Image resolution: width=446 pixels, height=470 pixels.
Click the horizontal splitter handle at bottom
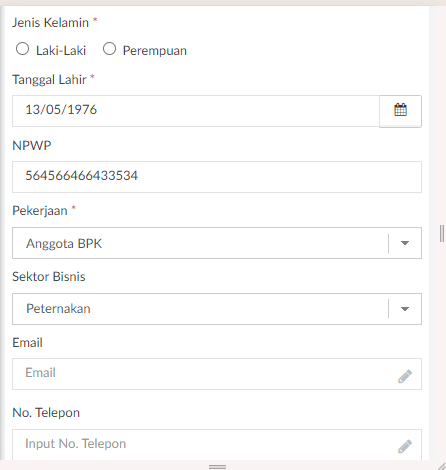pyautogui.click(x=217, y=467)
